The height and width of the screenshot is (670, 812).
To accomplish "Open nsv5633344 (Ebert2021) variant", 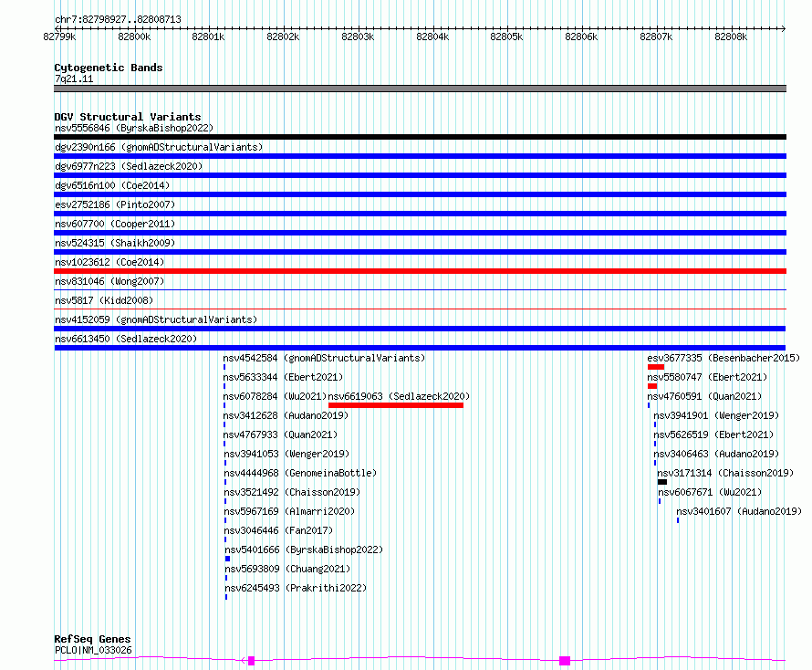I will (283, 377).
